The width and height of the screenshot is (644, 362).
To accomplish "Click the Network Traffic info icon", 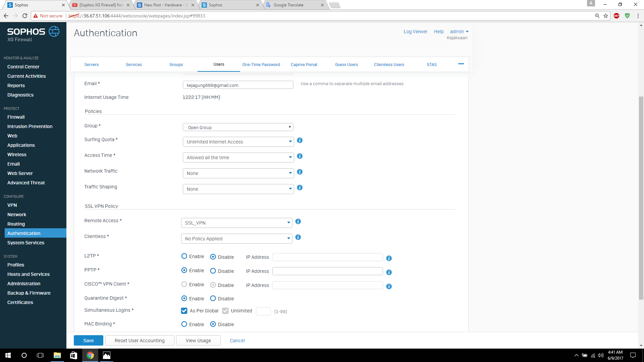I will (300, 172).
